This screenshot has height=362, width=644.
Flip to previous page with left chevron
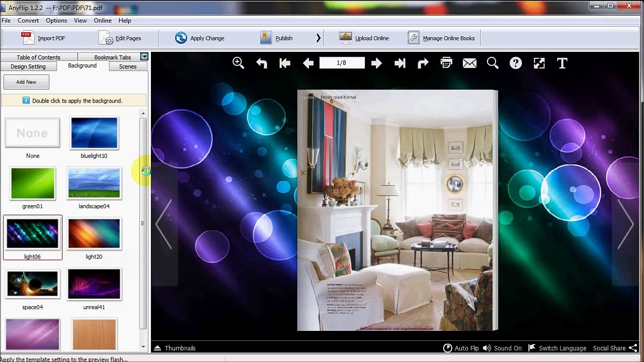pos(164,223)
